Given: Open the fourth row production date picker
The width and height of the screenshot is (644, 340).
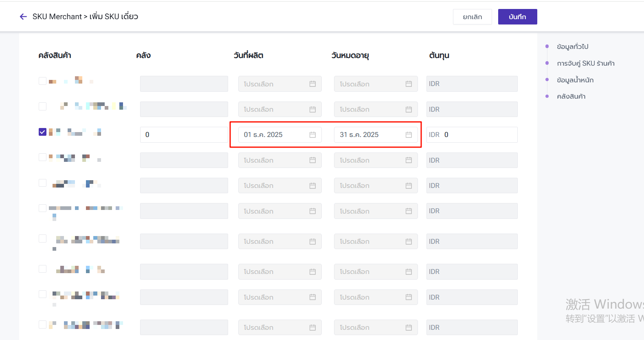Looking at the screenshot, I should [279, 160].
